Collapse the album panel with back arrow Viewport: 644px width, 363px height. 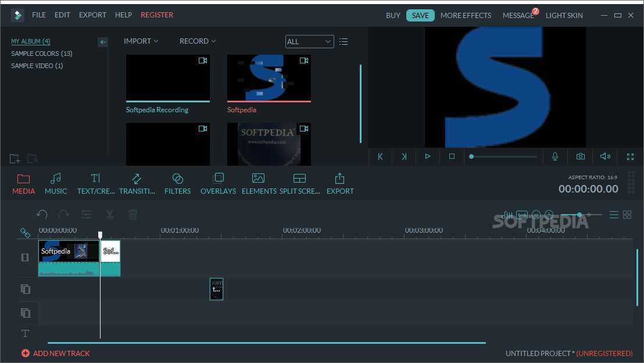tap(103, 42)
